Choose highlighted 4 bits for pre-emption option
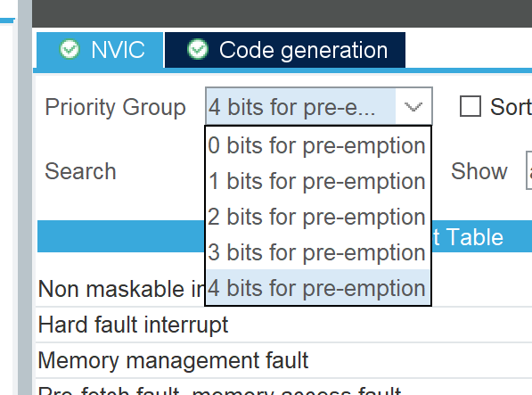532x395 pixels. pos(318,288)
